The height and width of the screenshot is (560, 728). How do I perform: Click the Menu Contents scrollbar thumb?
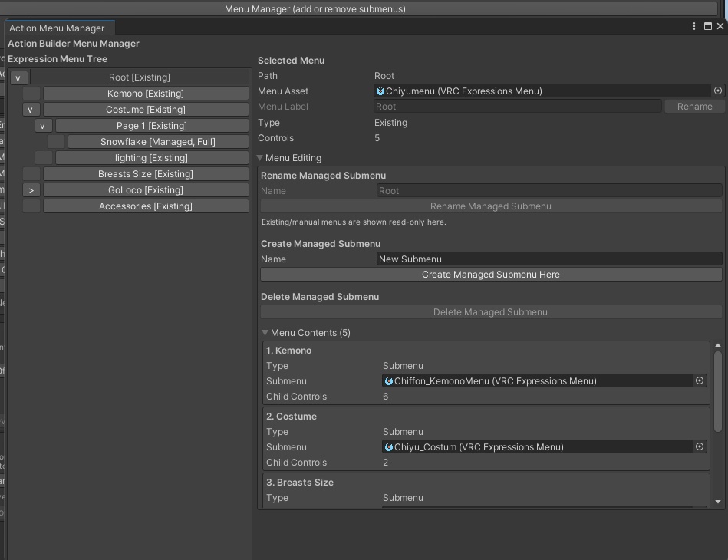click(x=718, y=391)
